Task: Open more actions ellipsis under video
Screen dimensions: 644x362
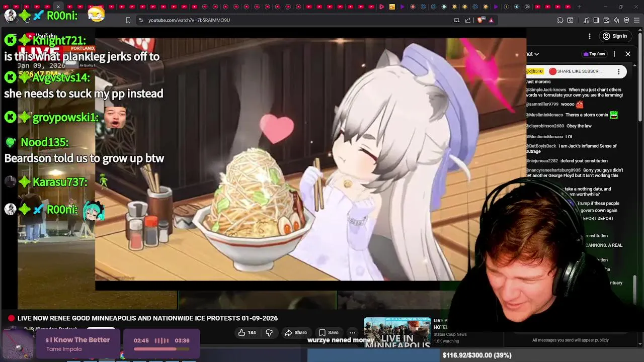Action: [x=353, y=332]
